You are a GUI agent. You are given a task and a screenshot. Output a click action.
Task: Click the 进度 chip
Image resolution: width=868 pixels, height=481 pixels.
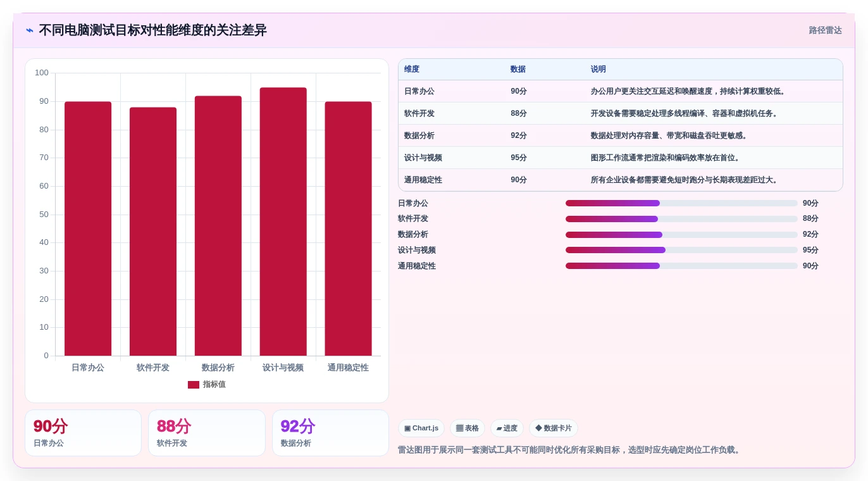pos(507,428)
